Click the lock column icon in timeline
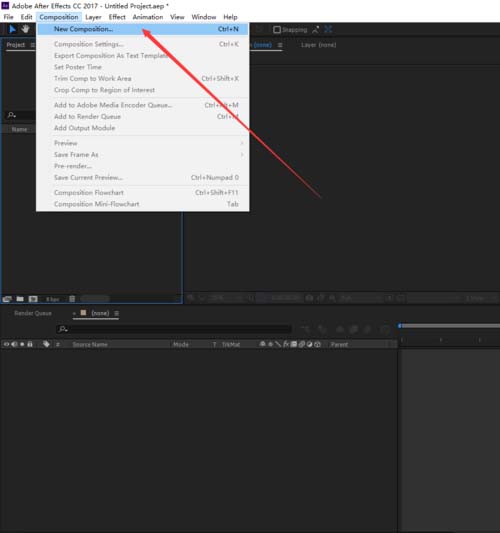Viewport: 500px width, 533px height. [x=30, y=344]
